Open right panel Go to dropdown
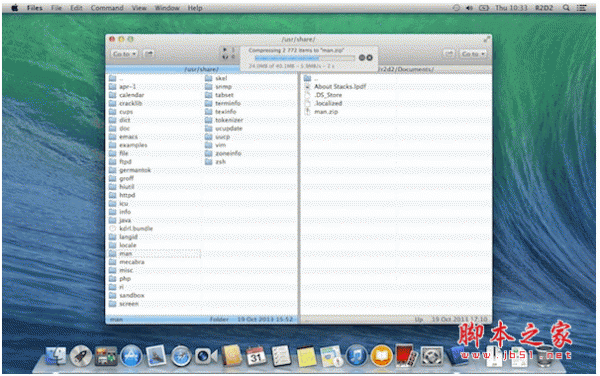This screenshot has height=376, width=600. [473, 54]
